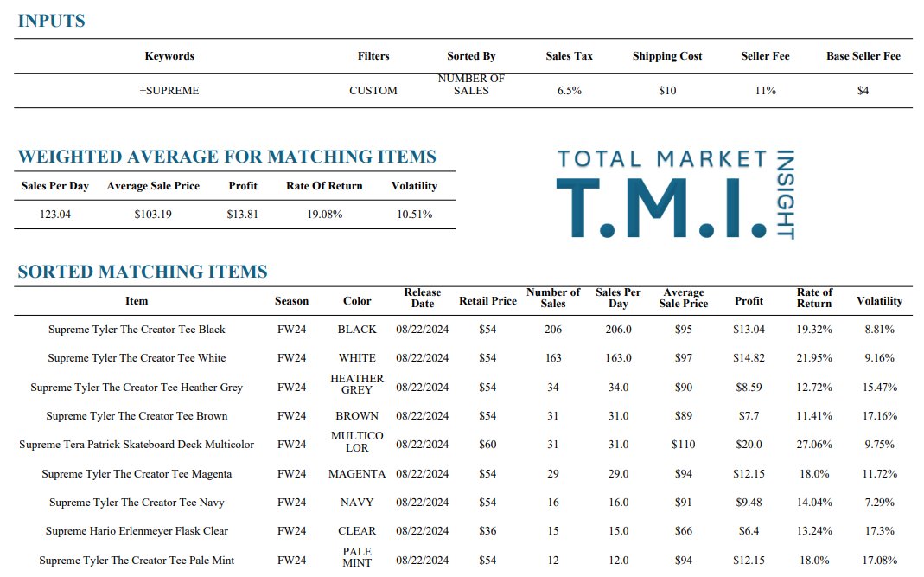Screen dimensions: 924x577
Task: Click the +SUPREME keywords field
Action: [x=169, y=90]
